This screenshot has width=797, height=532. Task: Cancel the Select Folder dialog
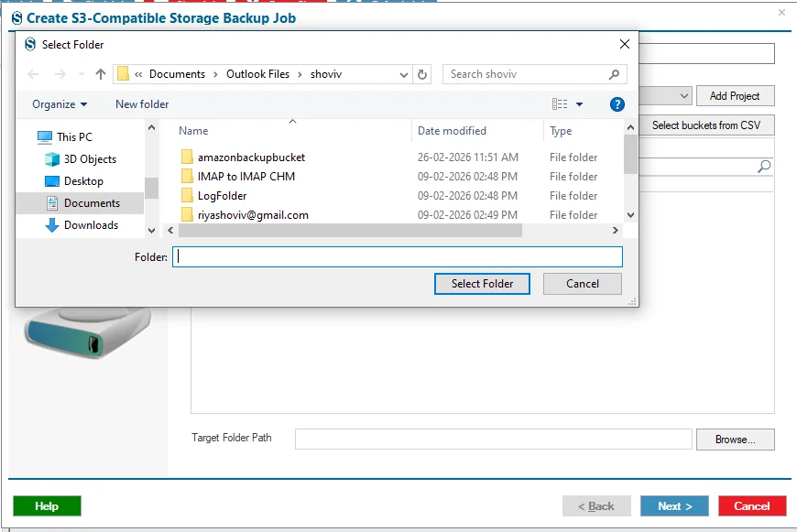(x=583, y=284)
